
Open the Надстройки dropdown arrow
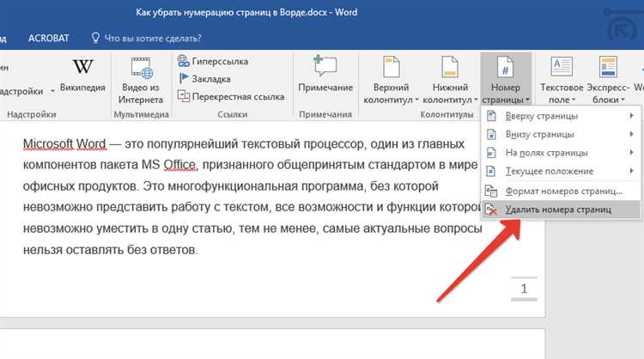pos(52,91)
